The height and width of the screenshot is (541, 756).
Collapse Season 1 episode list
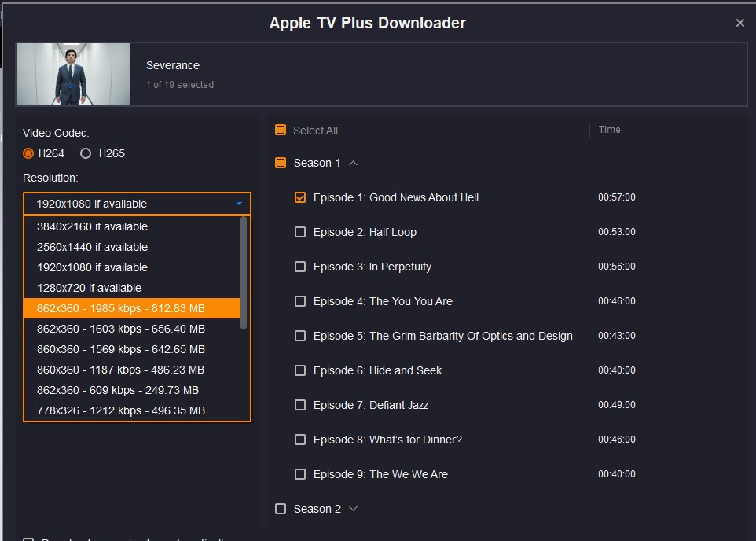point(353,163)
